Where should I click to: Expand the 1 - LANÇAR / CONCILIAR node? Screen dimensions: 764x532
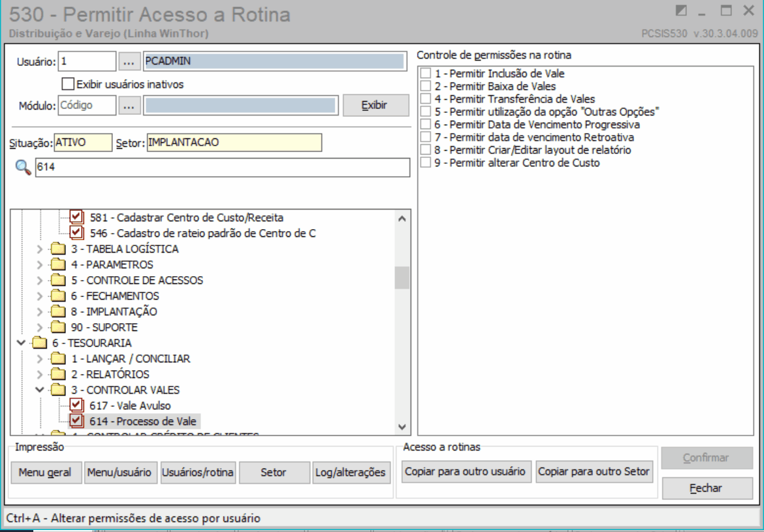click(x=40, y=359)
